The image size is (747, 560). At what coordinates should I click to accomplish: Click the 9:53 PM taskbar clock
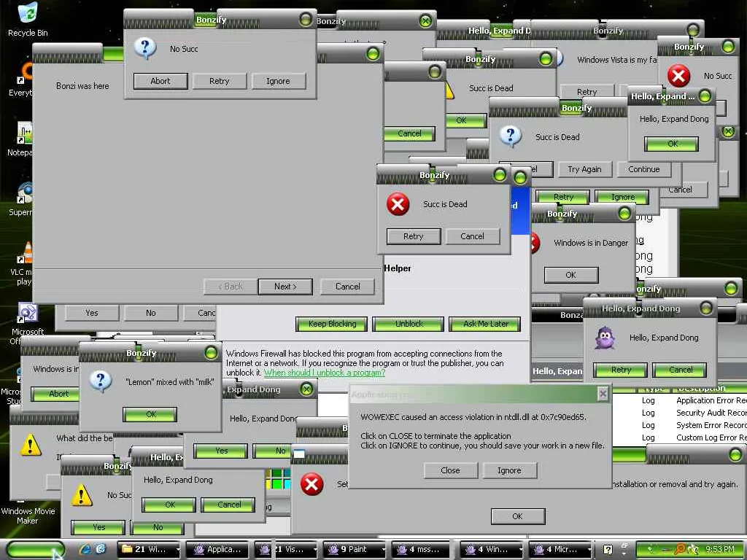click(720, 550)
